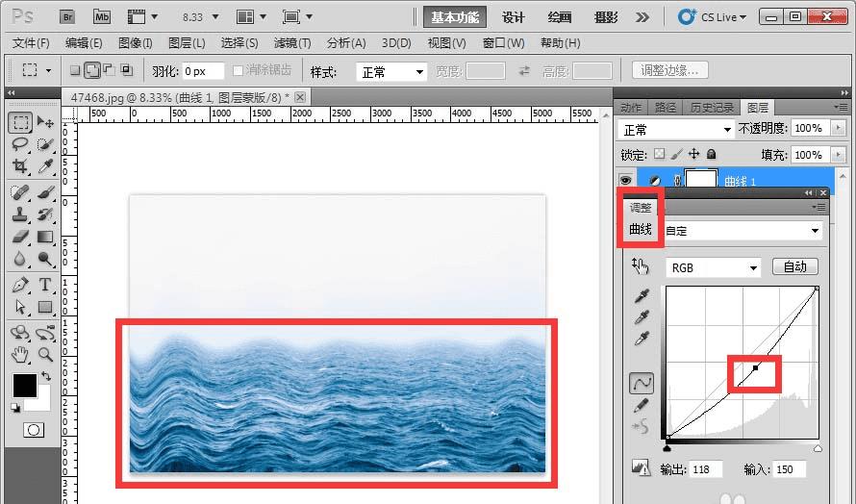Hide the 曲线 1 layer with eye icon

pyautogui.click(x=625, y=180)
